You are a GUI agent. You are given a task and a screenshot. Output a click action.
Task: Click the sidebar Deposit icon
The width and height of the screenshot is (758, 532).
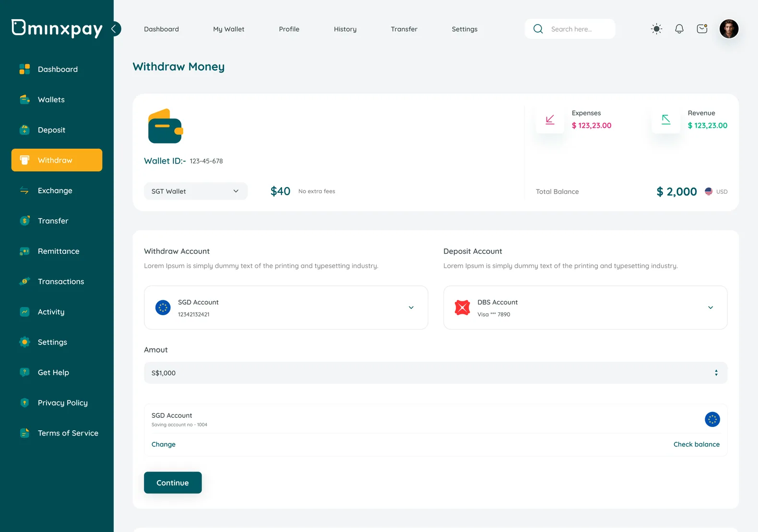pos(24,130)
